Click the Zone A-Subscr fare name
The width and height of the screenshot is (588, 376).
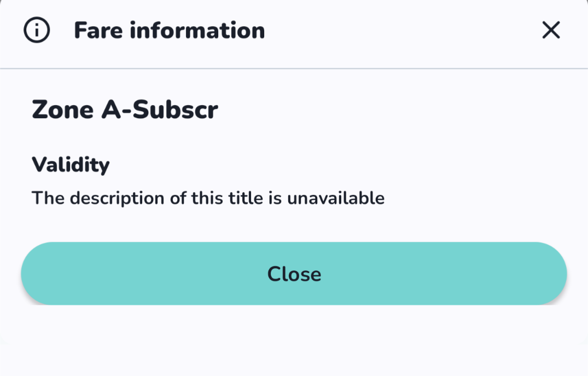point(125,109)
